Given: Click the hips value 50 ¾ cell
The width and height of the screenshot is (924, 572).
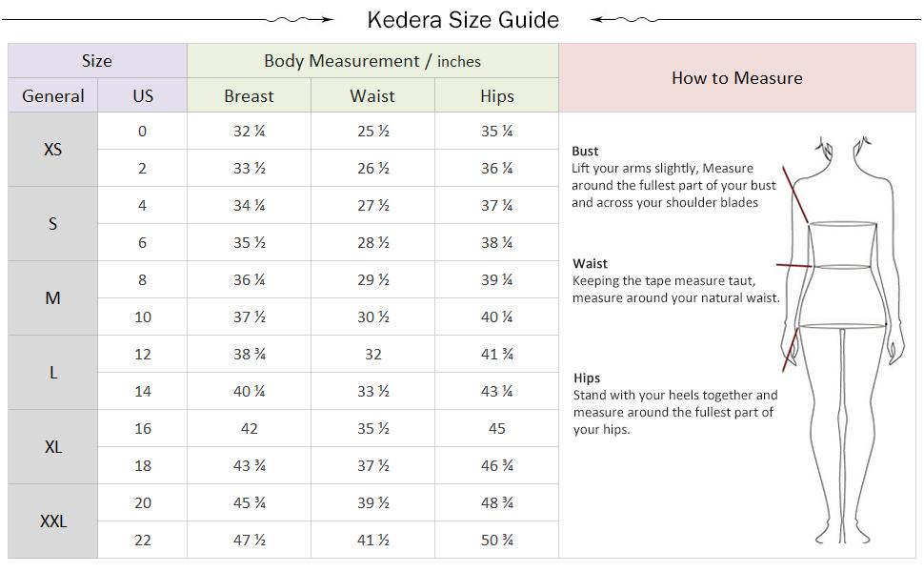Looking at the screenshot, I should point(496,541).
